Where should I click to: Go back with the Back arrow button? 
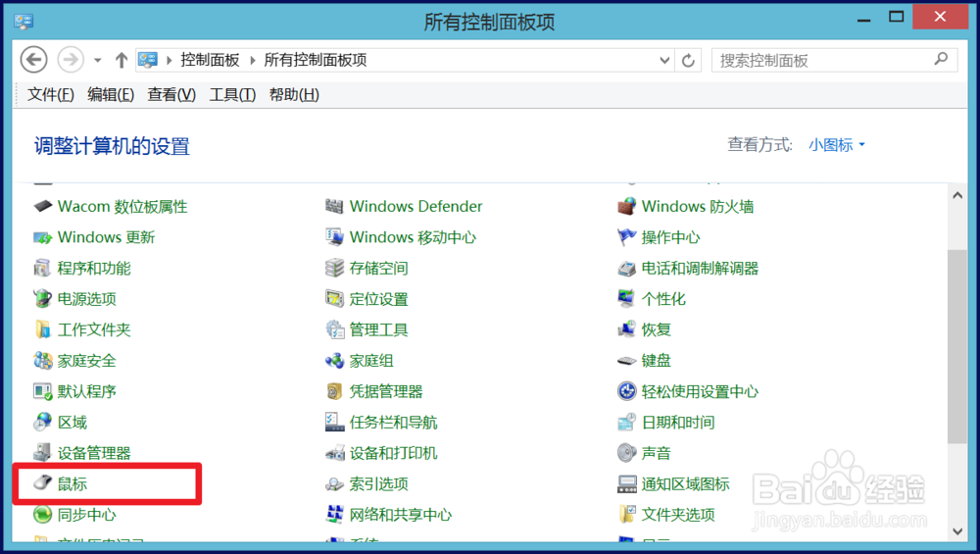33,60
